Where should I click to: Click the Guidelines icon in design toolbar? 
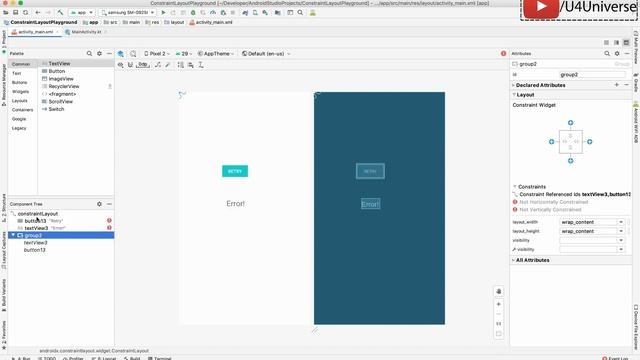click(x=201, y=65)
